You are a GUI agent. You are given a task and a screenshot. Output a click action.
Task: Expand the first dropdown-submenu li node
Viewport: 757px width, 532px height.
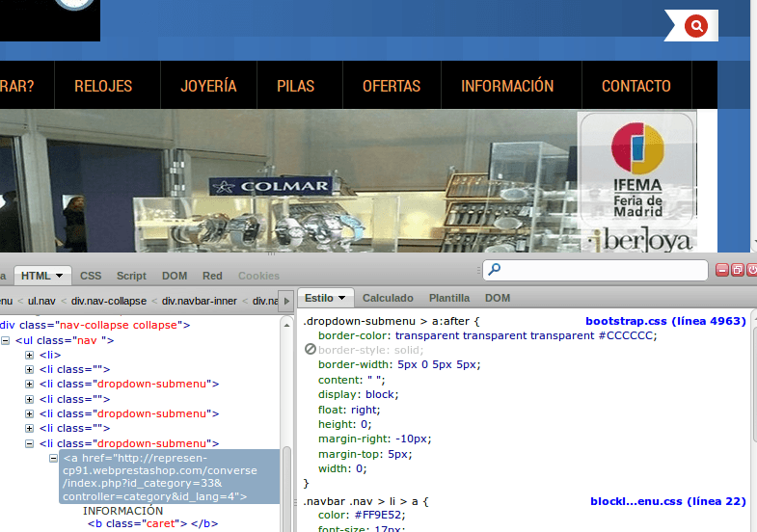(x=30, y=384)
